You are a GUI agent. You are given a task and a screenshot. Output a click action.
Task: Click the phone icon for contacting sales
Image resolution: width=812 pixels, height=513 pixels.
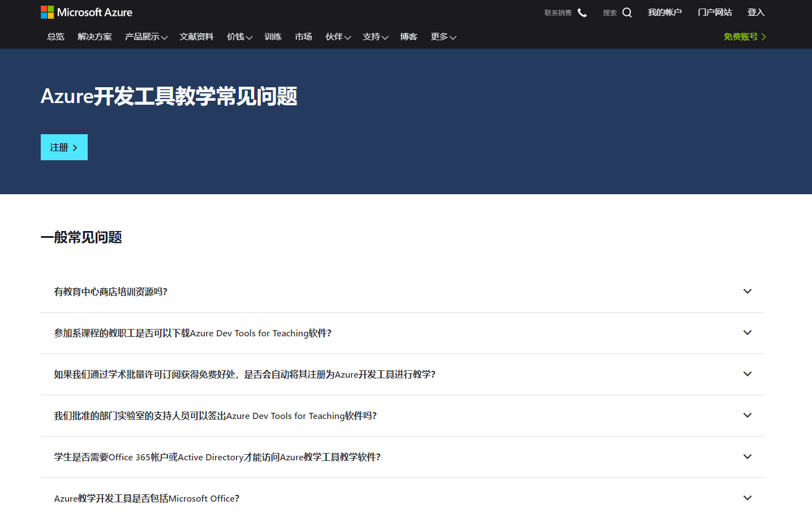point(582,12)
